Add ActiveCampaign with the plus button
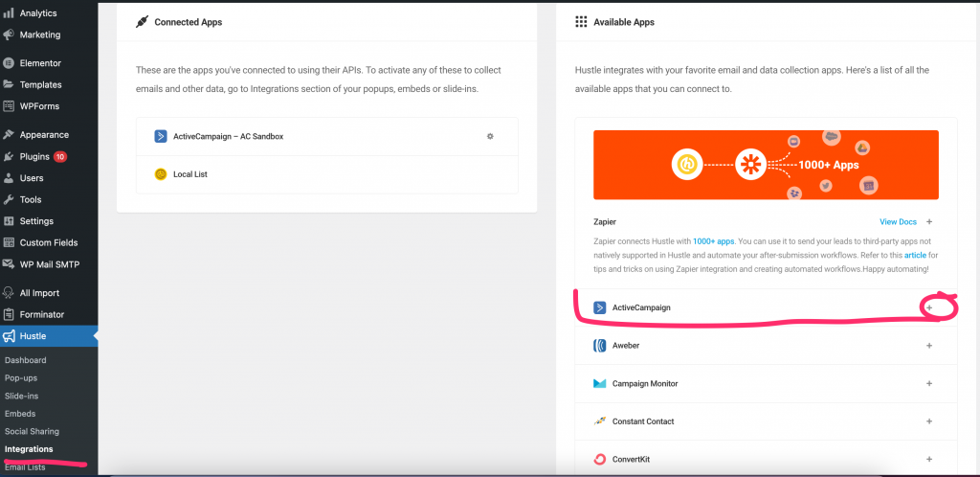Viewport: 980px width, 477px height. click(929, 307)
